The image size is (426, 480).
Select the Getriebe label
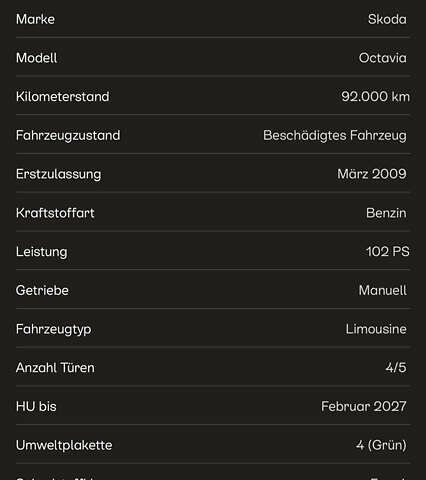[x=42, y=290]
